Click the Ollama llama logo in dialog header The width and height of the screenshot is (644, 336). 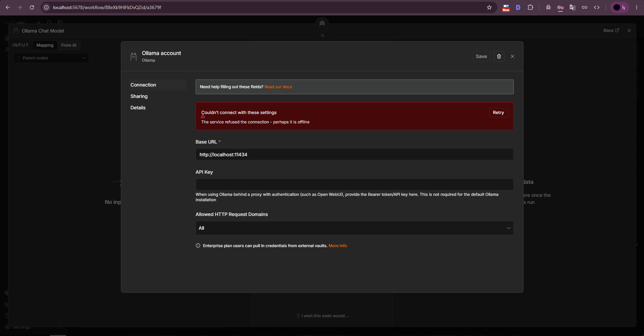coord(134,57)
